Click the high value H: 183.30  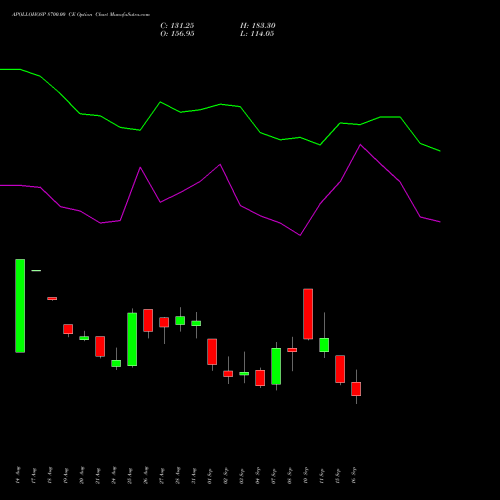pos(258,26)
